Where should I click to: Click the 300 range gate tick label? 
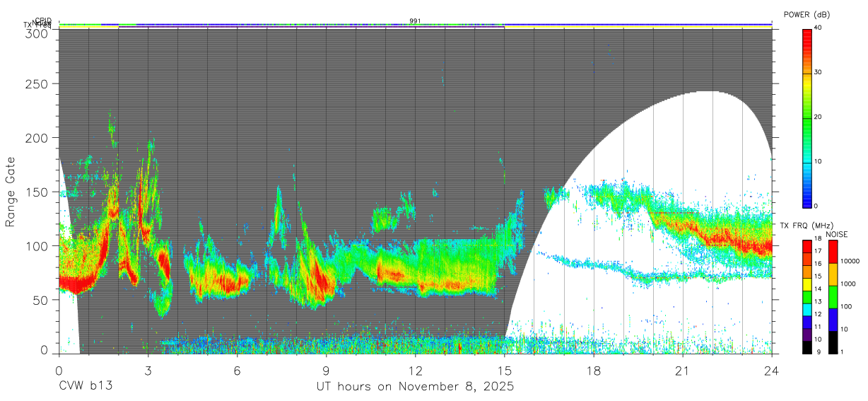pos(37,33)
